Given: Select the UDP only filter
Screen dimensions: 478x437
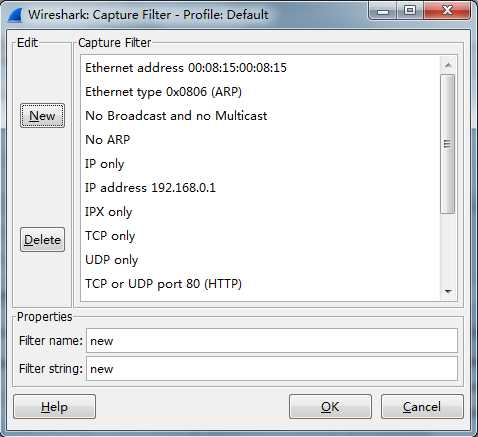Looking at the screenshot, I should pyautogui.click(x=260, y=260).
